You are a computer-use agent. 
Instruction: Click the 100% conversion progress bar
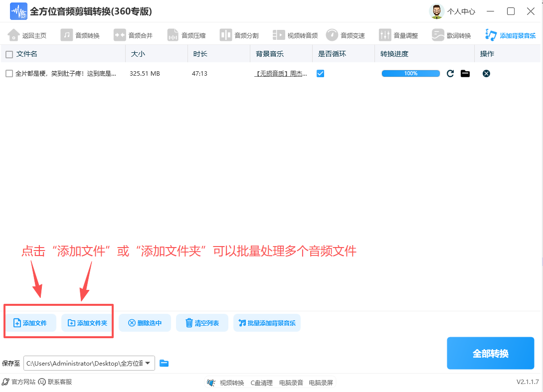pyautogui.click(x=410, y=73)
